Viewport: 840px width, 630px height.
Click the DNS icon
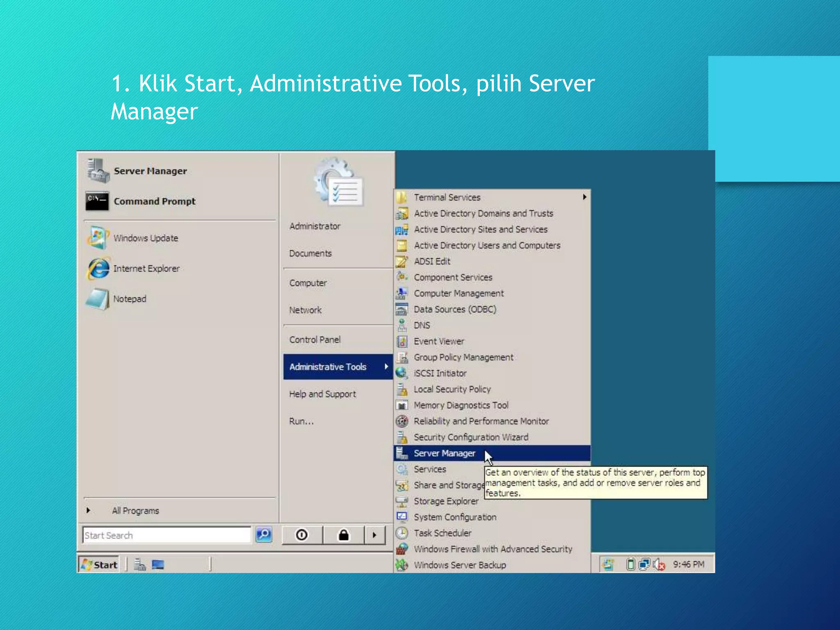(x=402, y=325)
